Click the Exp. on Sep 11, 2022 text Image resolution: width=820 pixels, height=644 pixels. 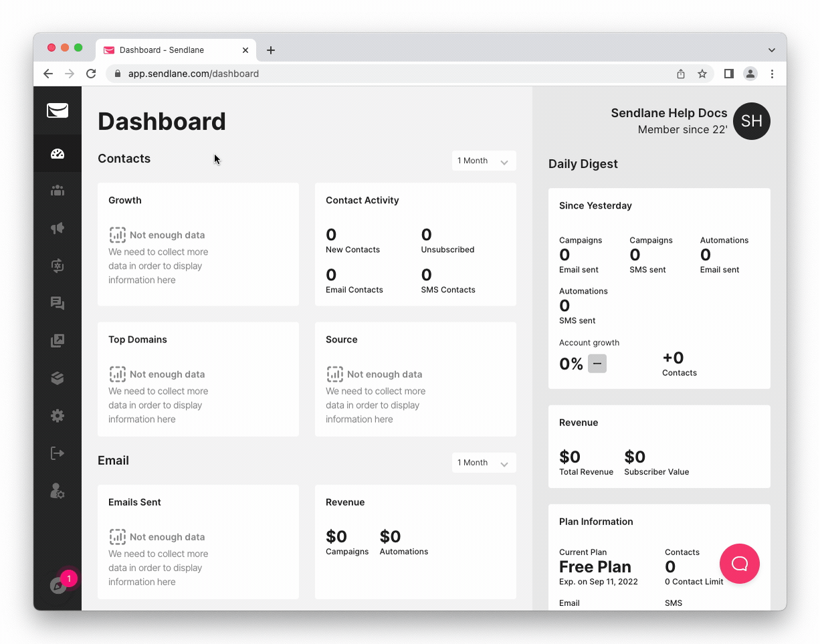pos(599,582)
